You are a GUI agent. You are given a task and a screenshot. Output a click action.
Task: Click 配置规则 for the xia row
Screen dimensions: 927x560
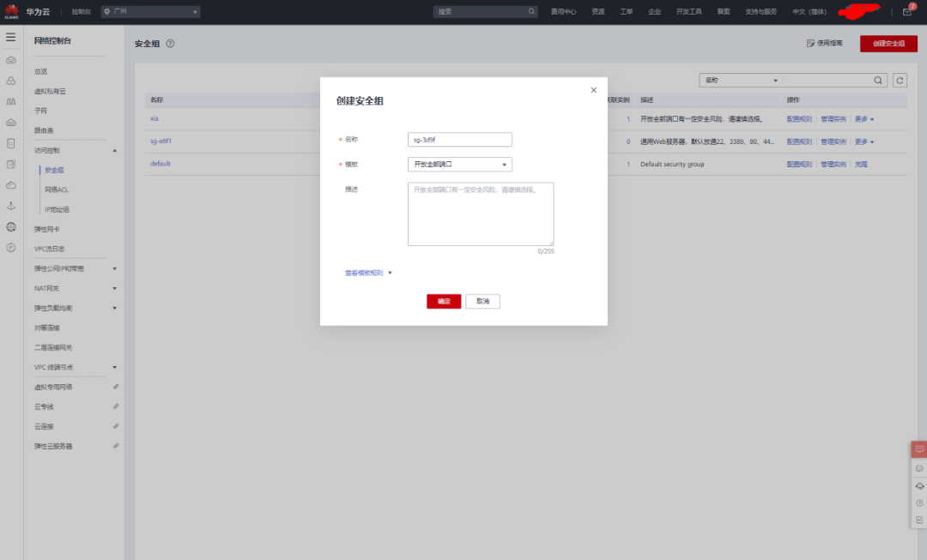point(799,118)
